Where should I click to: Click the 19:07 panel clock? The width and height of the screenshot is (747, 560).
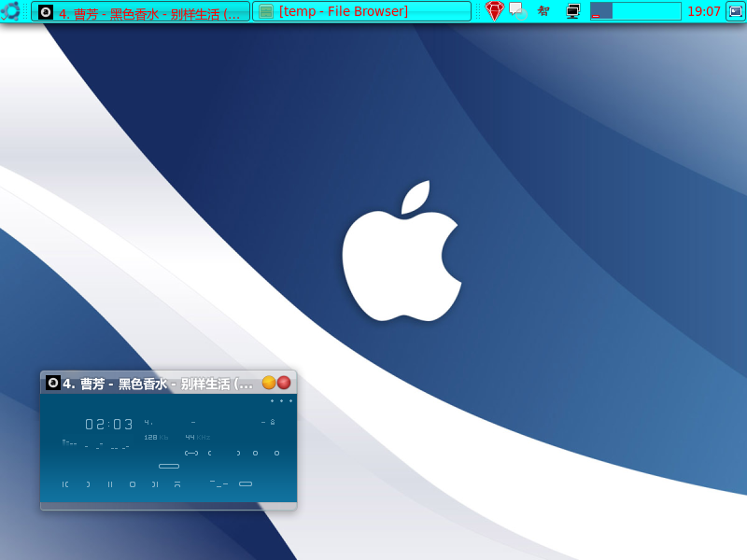[x=704, y=11]
